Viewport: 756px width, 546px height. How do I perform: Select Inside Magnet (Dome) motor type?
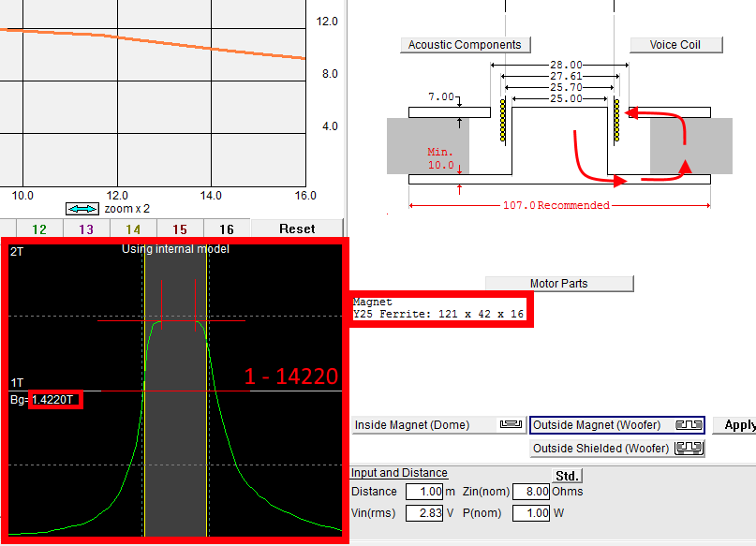coord(438,425)
